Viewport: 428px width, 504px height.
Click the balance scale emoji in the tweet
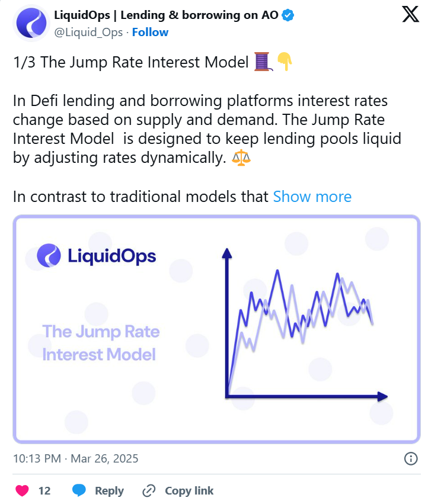(x=243, y=157)
